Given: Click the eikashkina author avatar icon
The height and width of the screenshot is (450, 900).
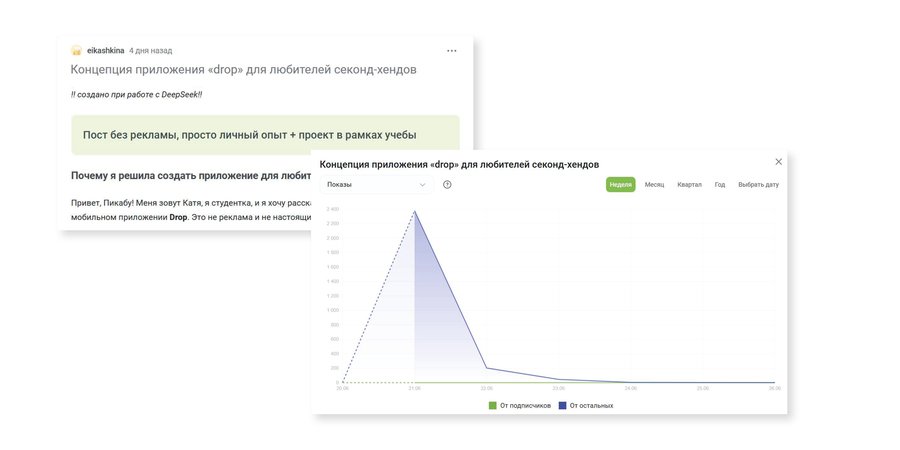Looking at the screenshot, I should point(76,50).
